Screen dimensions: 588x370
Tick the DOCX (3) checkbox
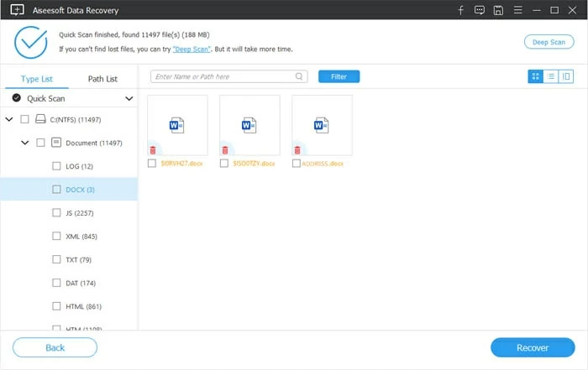point(56,190)
